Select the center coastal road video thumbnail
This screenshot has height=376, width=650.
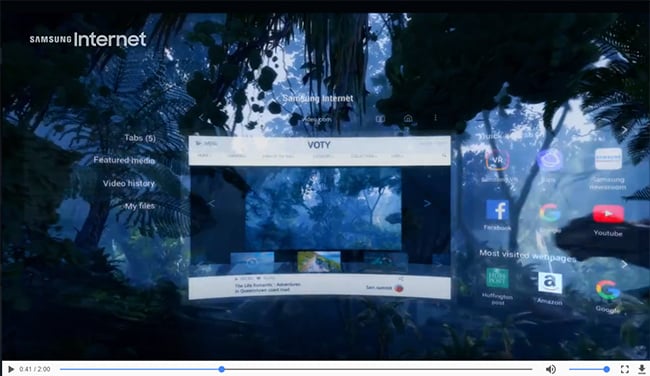coord(319,261)
